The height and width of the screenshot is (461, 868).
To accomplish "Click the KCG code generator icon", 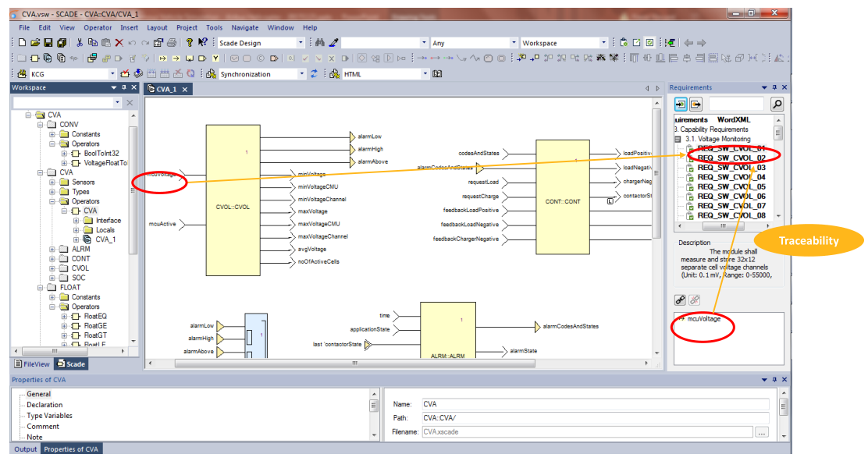I will click(x=22, y=73).
